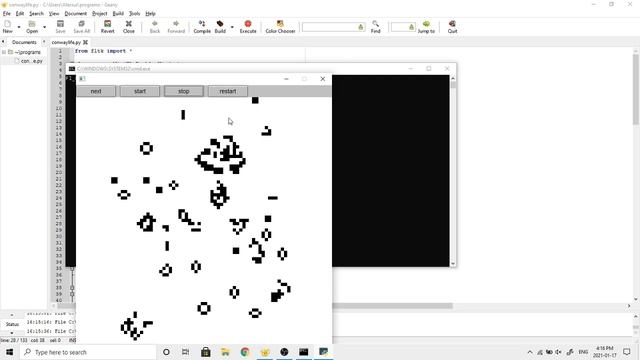Click the Jump to line icon
This screenshot has width=640, height=360.
point(426,27)
